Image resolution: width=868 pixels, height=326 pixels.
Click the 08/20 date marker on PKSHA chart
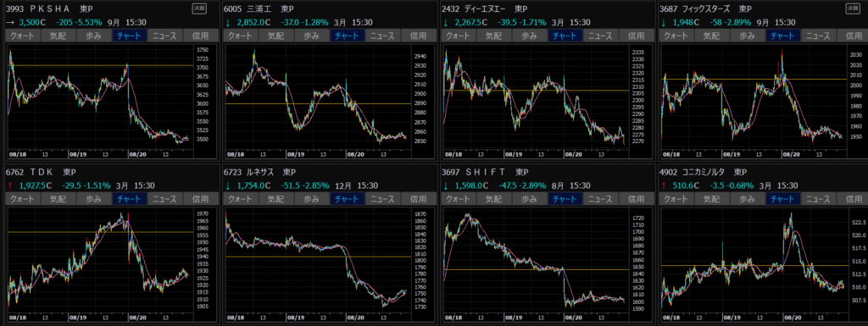pyautogui.click(x=136, y=152)
